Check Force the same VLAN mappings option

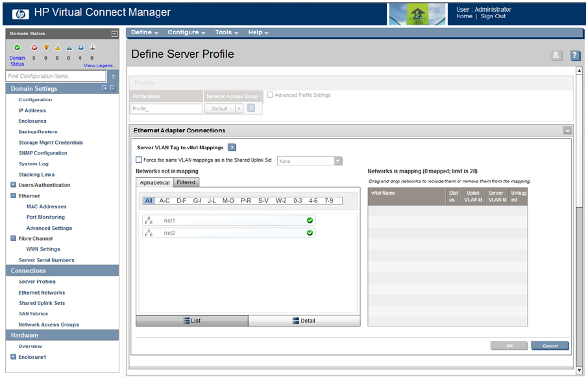point(139,160)
